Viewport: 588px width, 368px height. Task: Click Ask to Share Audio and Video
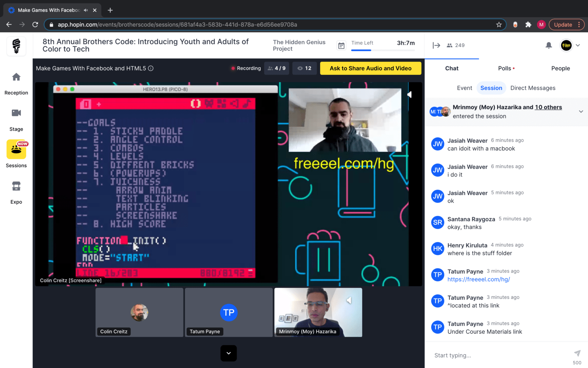(x=370, y=68)
